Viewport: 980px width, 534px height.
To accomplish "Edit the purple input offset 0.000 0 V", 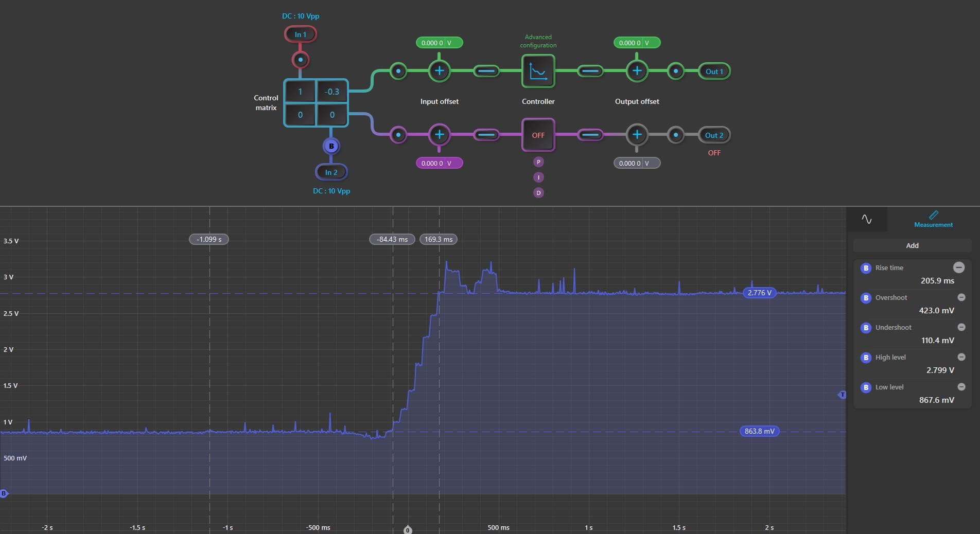I will coord(440,163).
